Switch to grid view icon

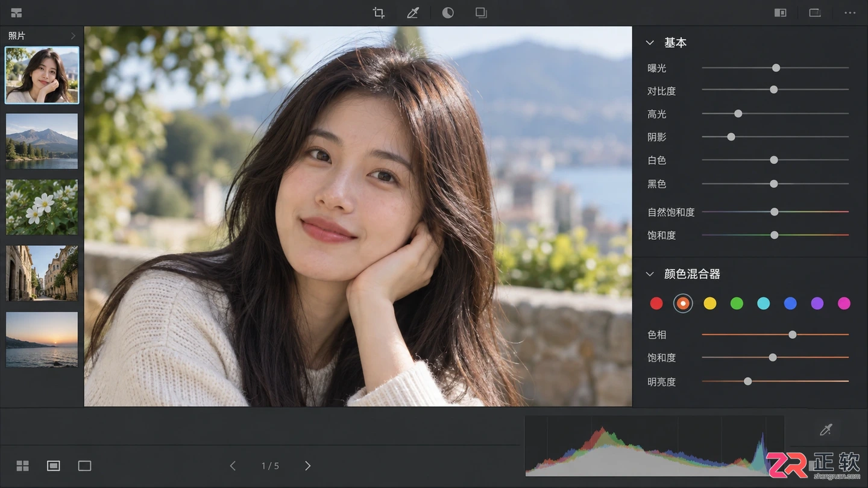click(22, 466)
